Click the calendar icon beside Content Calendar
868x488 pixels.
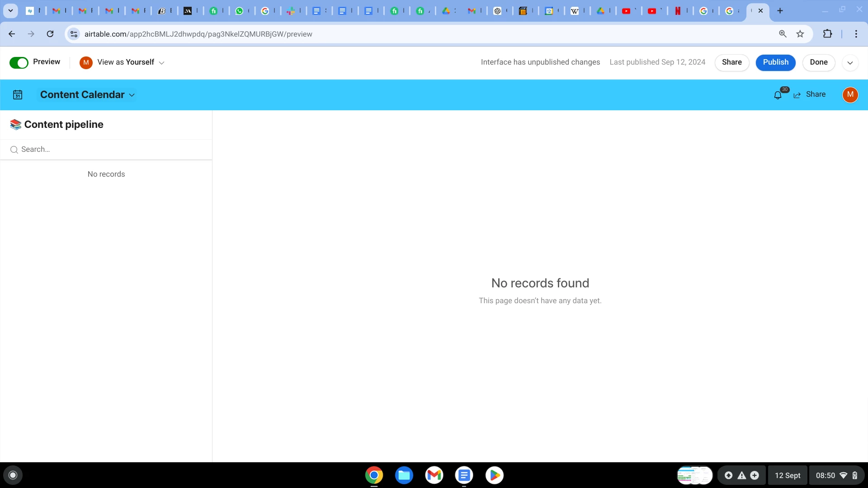pos(18,95)
